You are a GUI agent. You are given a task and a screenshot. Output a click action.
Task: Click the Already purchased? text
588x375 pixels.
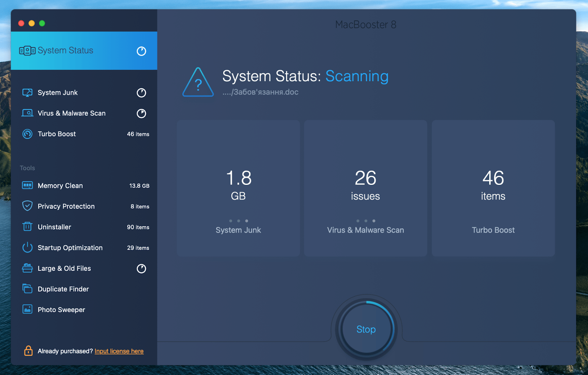coord(65,351)
